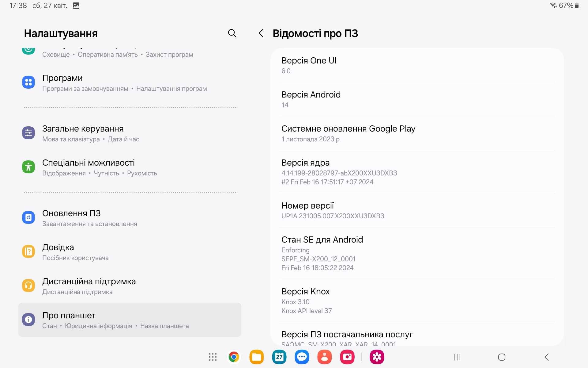Show recent apps with navigation button

[457, 357]
